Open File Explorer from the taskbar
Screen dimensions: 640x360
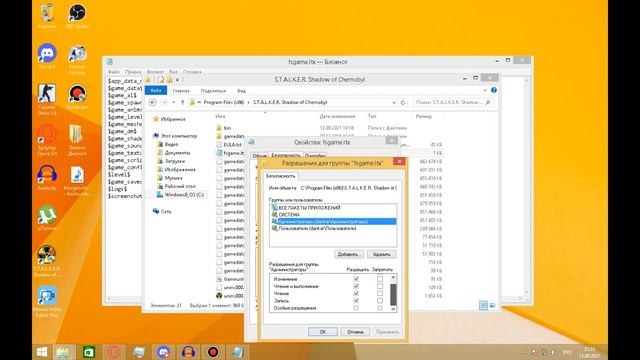coord(64,352)
